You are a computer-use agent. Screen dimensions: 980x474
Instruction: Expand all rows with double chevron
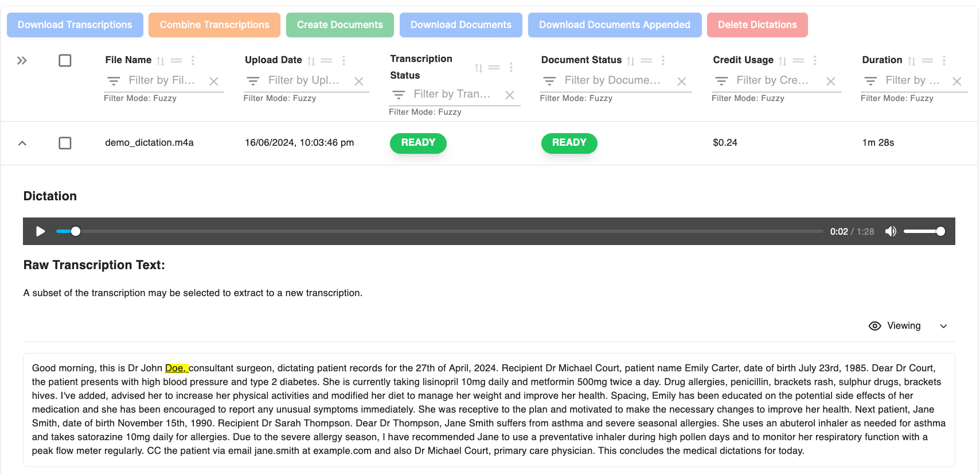point(22,60)
